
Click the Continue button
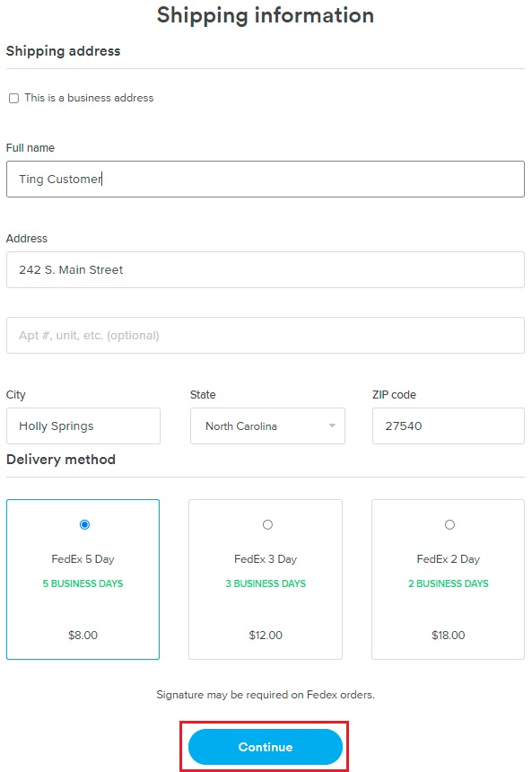coord(266,746)
